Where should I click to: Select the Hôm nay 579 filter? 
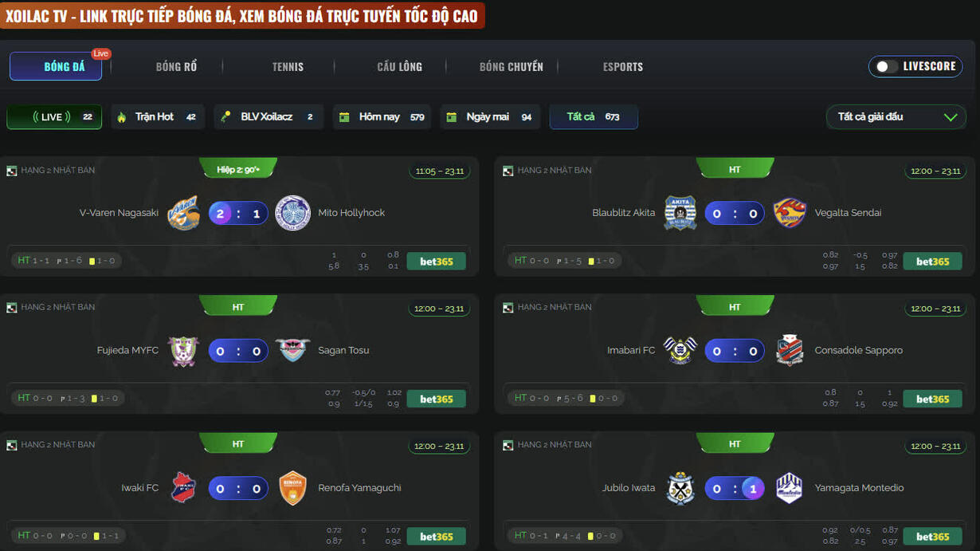382,116
